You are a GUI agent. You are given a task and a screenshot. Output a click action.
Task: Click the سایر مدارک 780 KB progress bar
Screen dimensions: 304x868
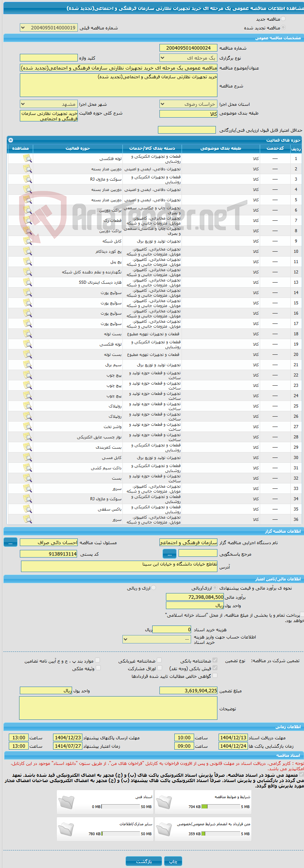[x=121, y=834]
